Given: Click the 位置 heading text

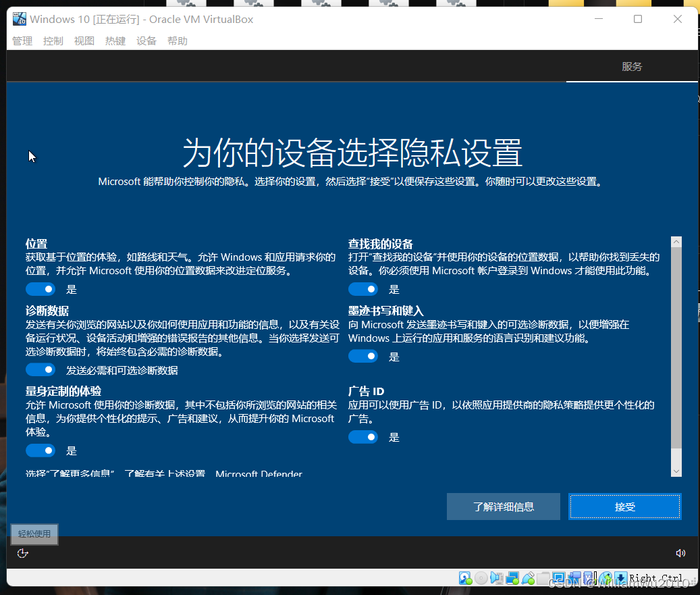Looking at the screenshot, I should 36,244.
